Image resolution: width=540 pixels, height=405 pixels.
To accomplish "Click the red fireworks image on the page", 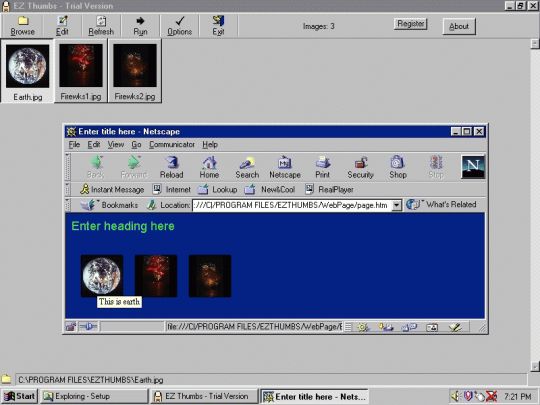I will click(x=156, y=276).
